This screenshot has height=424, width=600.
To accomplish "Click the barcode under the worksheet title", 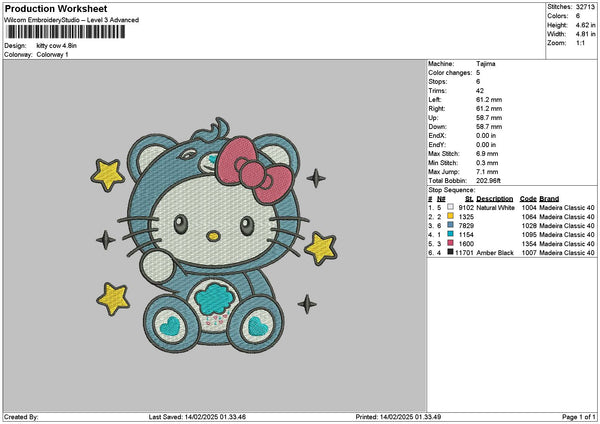I will click(65, 32).
